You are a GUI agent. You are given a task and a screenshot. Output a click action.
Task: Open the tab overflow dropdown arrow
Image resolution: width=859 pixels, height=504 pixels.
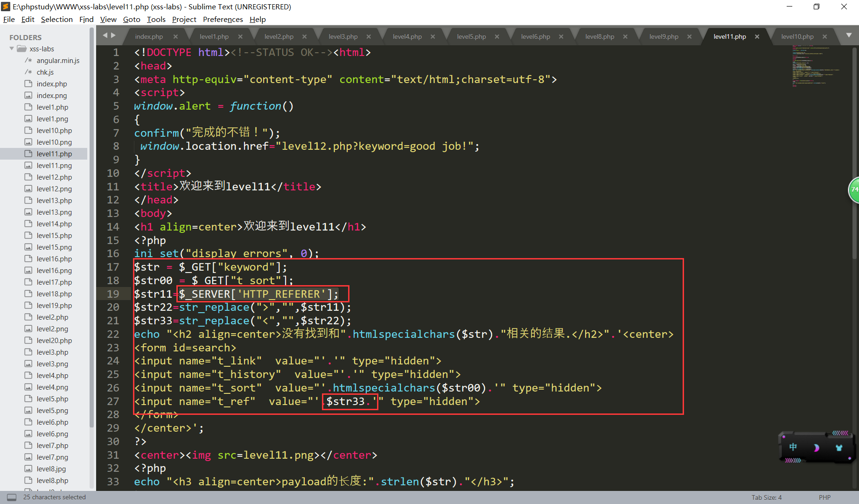click(x=849, y=35)
